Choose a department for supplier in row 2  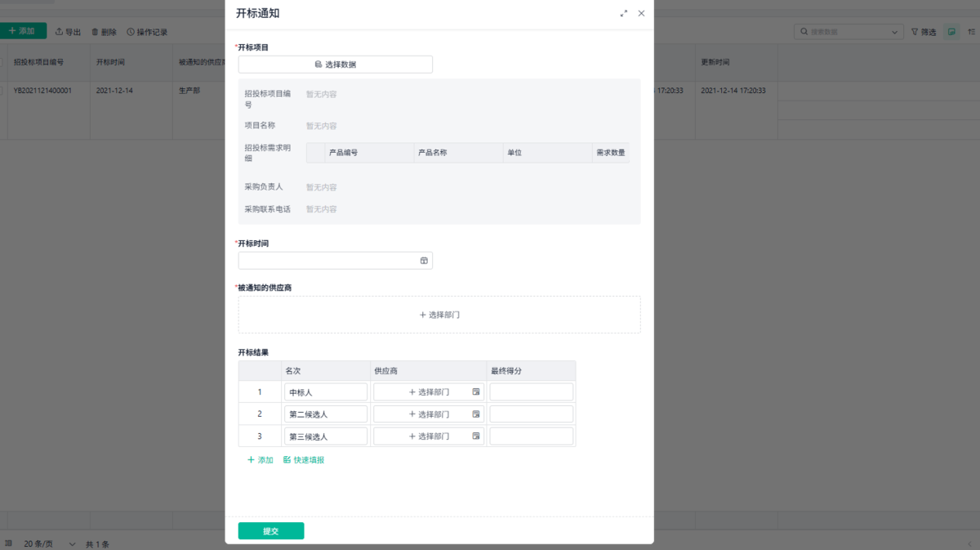pyautogui.click(x=429, y=414)
